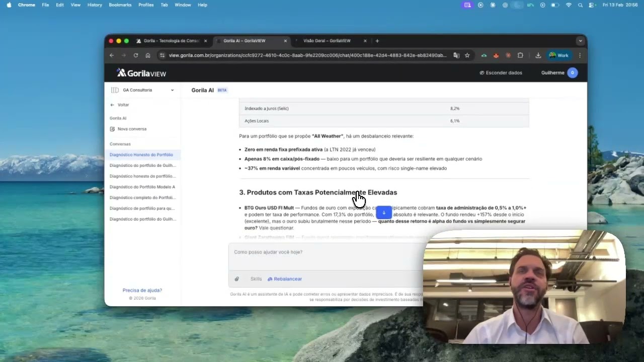Open the Edit menu
The width and height of the screenshot is (644, 362).
tap(60, 5)
